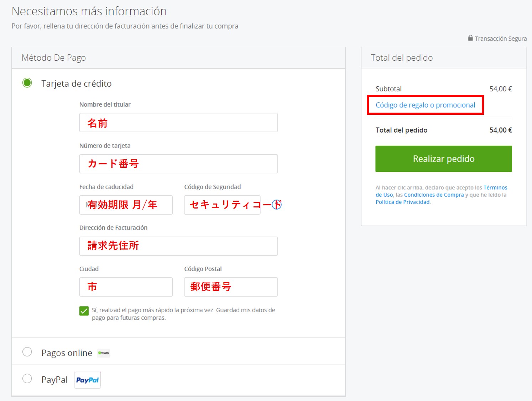Choose PayPal as the payment method
This screenshot has height=401, width=532.
tap(27, 379)
